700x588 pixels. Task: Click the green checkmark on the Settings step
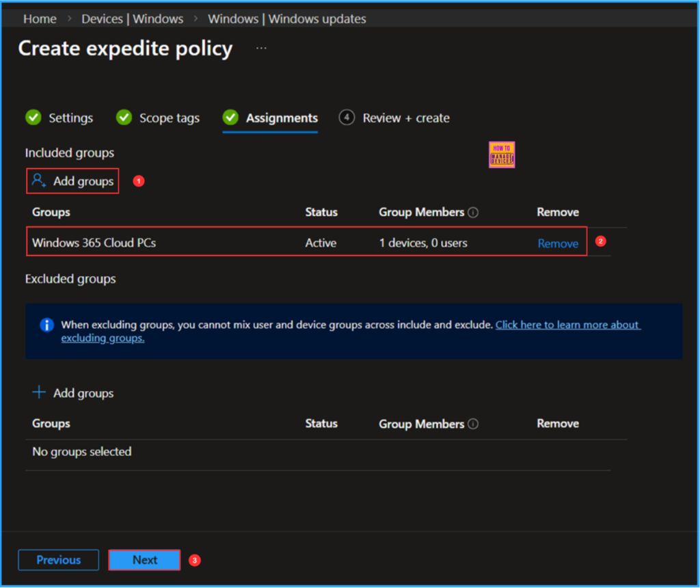click(x=33, y=118)
